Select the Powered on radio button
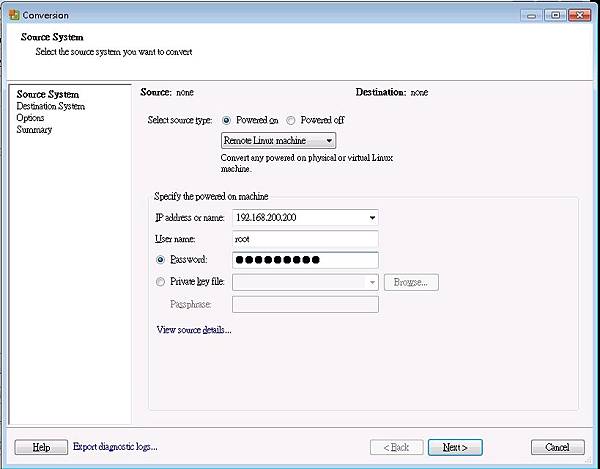This screenshot has width=600, height=469. (227, 121)
